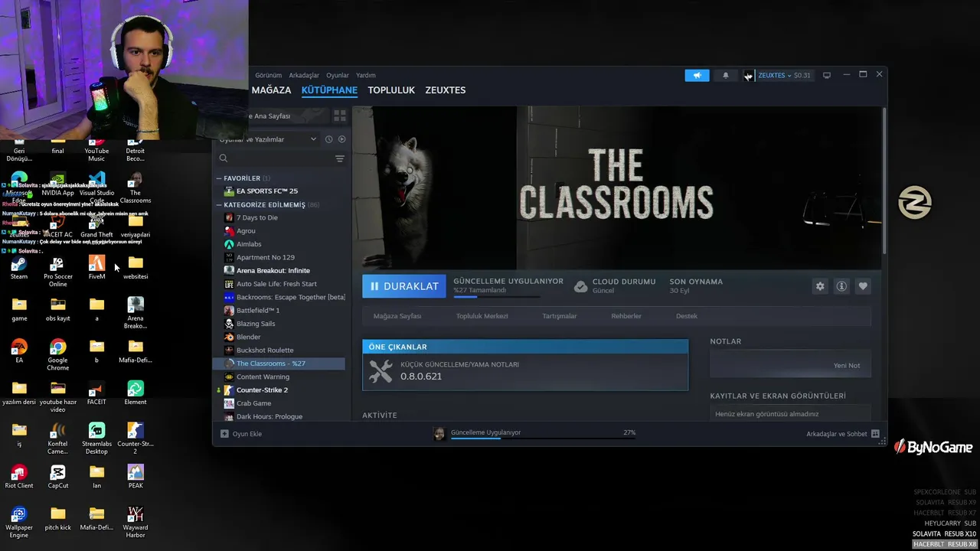The image size is (980, 551).
Task: Pause update with DURAKLAT button
Action: tap(404, 286)
